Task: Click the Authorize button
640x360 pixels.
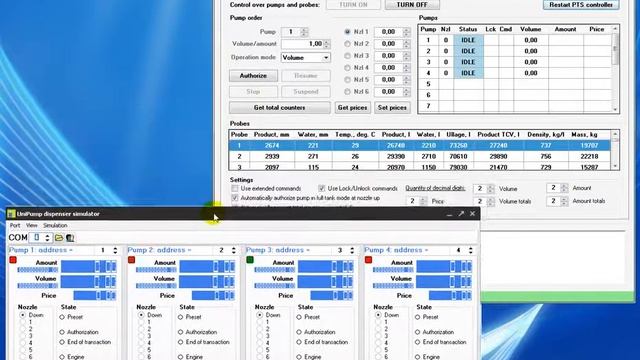Action: point(253,76)
